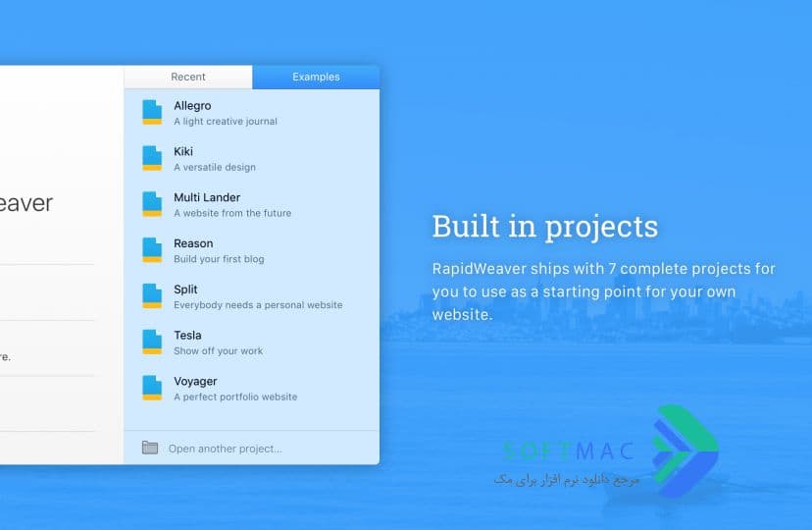Select the Split project name
The height and width of the screenshot is (530, 812).
click(185, 290)
